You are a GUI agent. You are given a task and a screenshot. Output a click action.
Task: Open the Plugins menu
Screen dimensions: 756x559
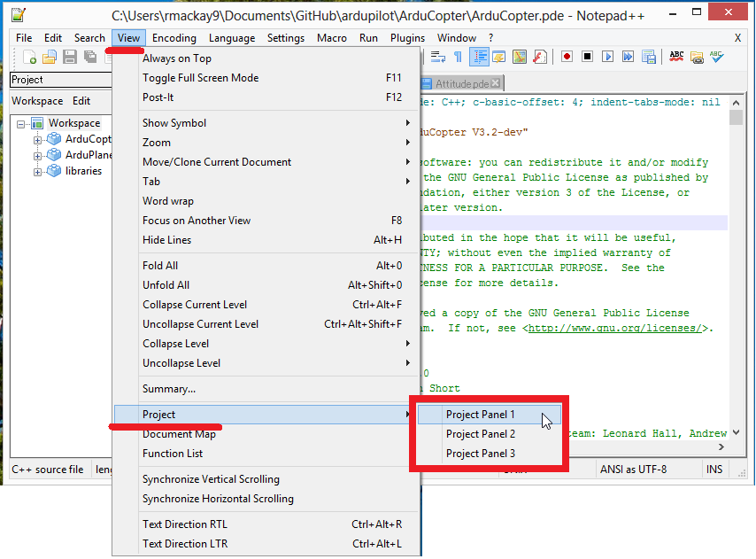pos(407,37)
